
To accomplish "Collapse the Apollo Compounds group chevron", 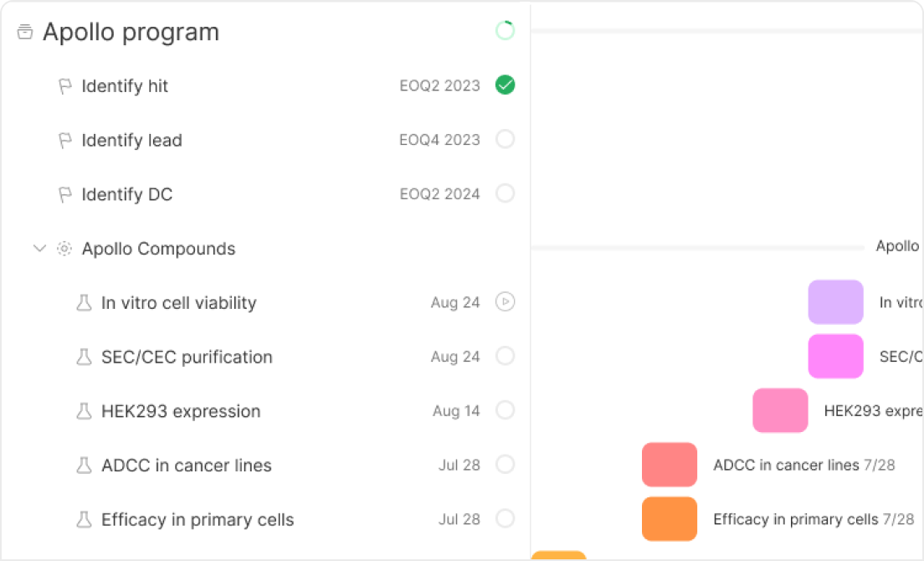I will click(x=39, y=248).
